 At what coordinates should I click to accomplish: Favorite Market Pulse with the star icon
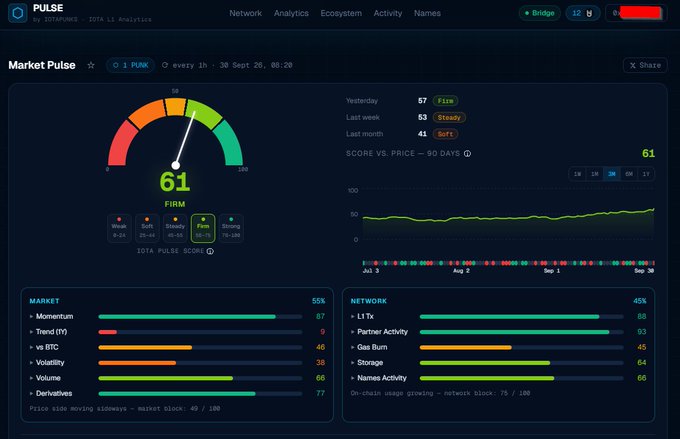(91, 65)
